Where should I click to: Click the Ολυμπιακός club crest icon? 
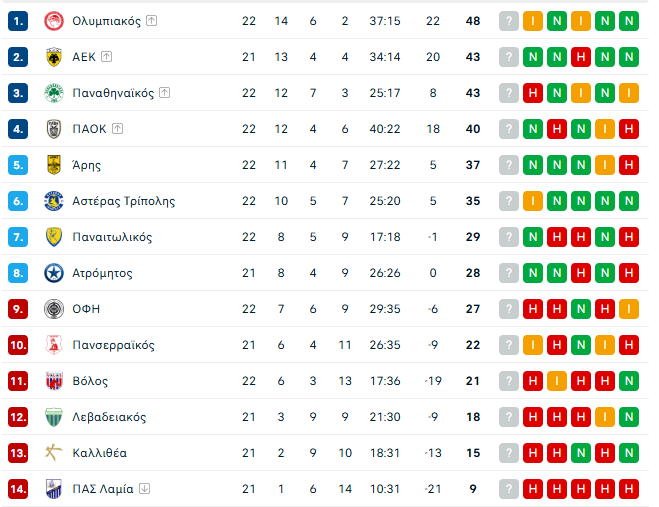[54, 21]
